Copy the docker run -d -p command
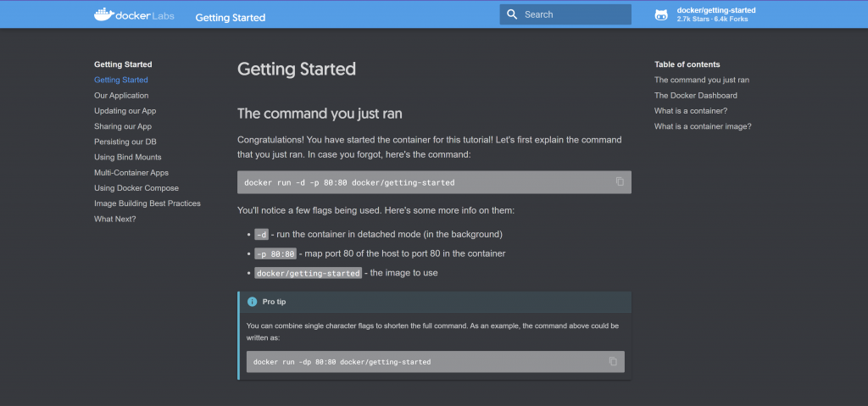 [620, 181]
